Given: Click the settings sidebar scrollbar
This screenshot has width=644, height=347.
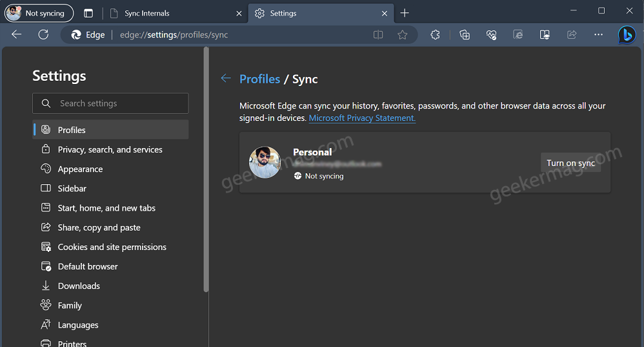Looking at the screenshot, I should pyautogui.click(x=206, y=169).
